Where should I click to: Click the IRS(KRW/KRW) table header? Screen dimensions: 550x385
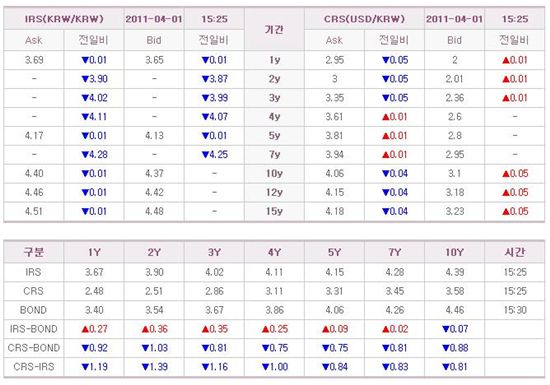pos(64,19)
